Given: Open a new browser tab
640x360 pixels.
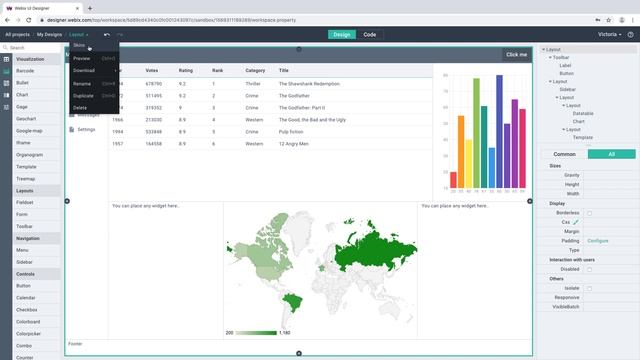Looking at the screenshot, I should pyautogui.click(x=90, y=8).
